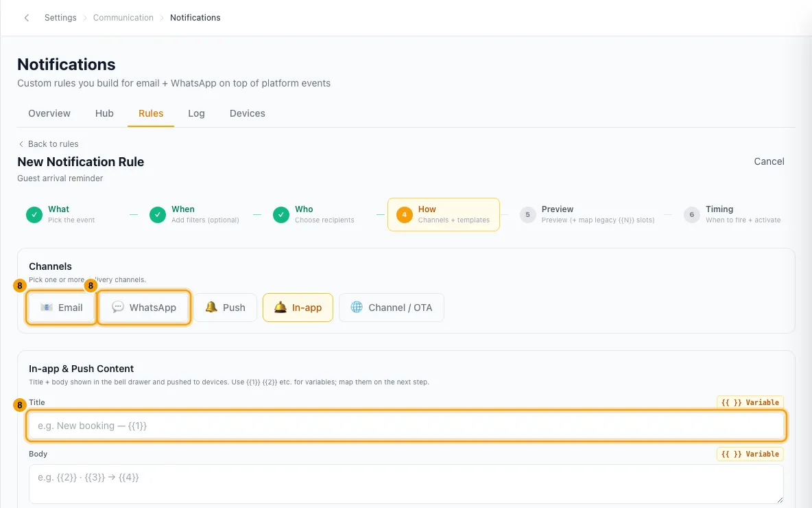Toggle the Email channel

tap(61, 308)
